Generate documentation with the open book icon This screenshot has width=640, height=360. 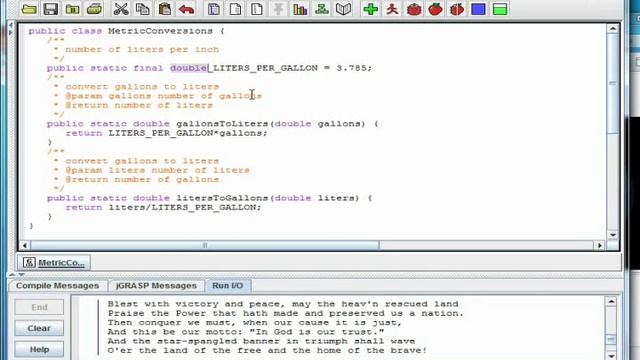pos(343,9)
